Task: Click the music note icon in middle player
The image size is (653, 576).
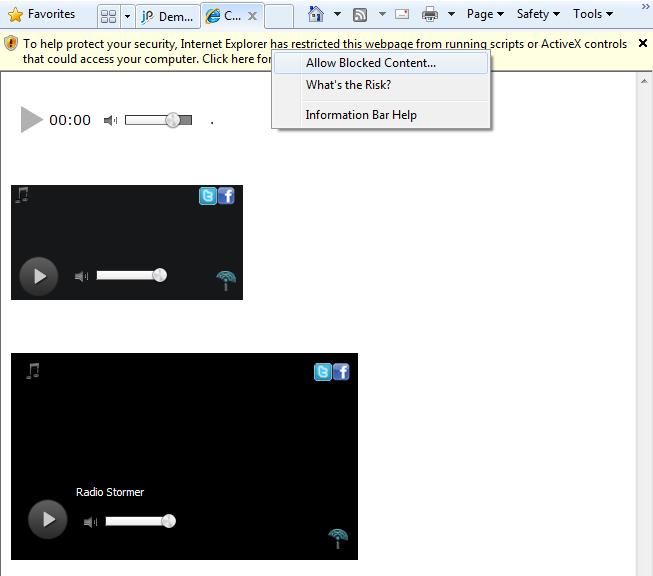Action: coord(22,195)
